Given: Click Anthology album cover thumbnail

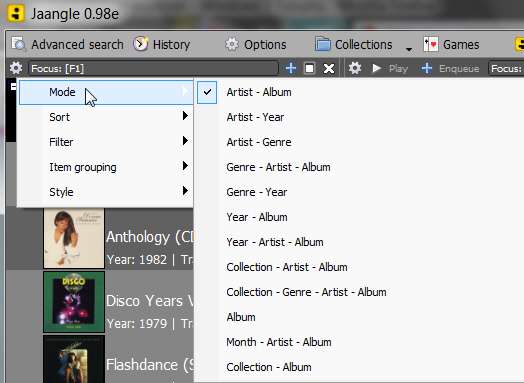Looking at the screenshot, I should coord(74,238).
